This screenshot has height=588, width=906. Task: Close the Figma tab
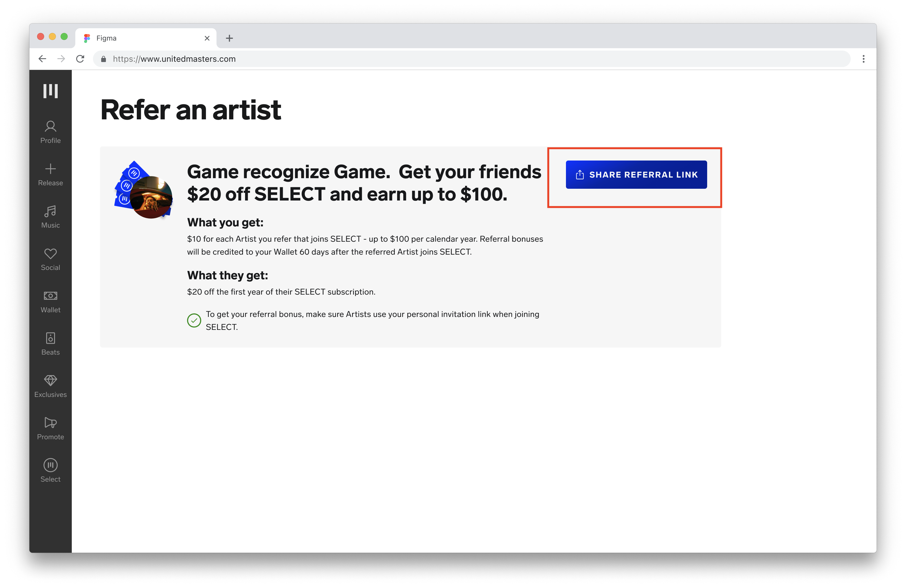[x=207, y=38]
